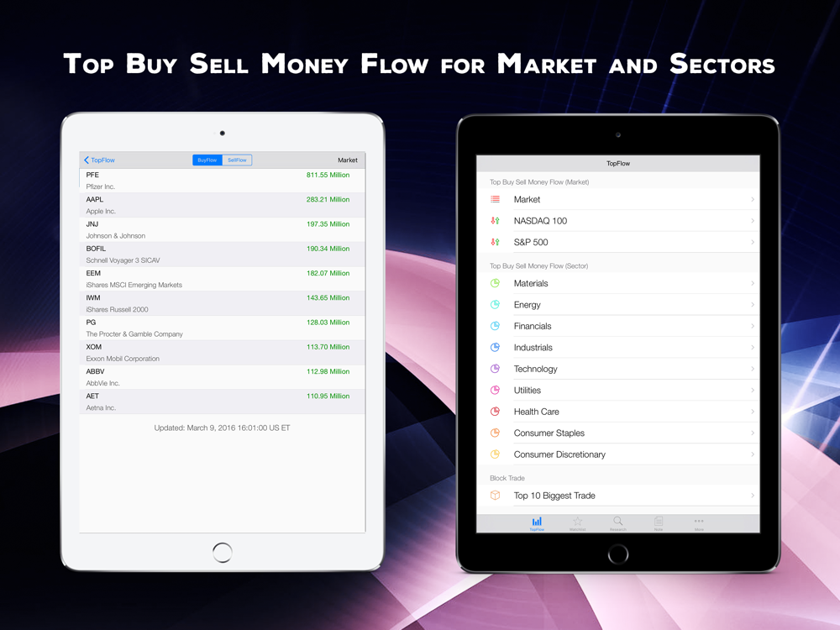Screen dimensions: 840x630
Task: Select the AET ticker row
Action: tap(223, 402)
